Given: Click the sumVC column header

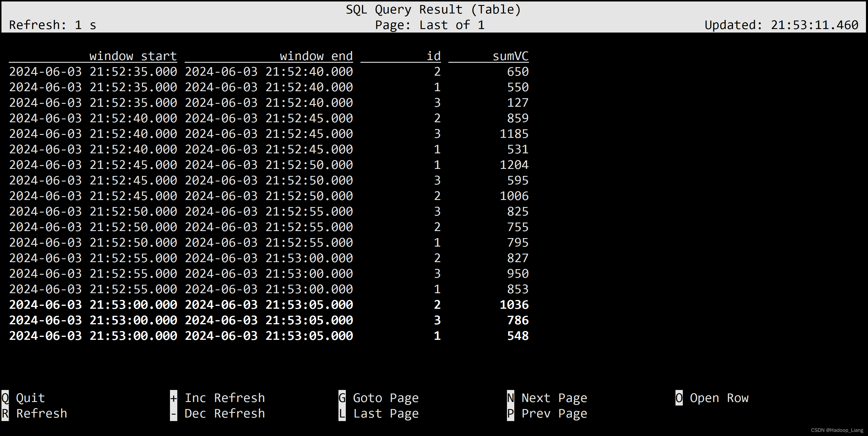Looking at the screenshot, I should point(510,56).
